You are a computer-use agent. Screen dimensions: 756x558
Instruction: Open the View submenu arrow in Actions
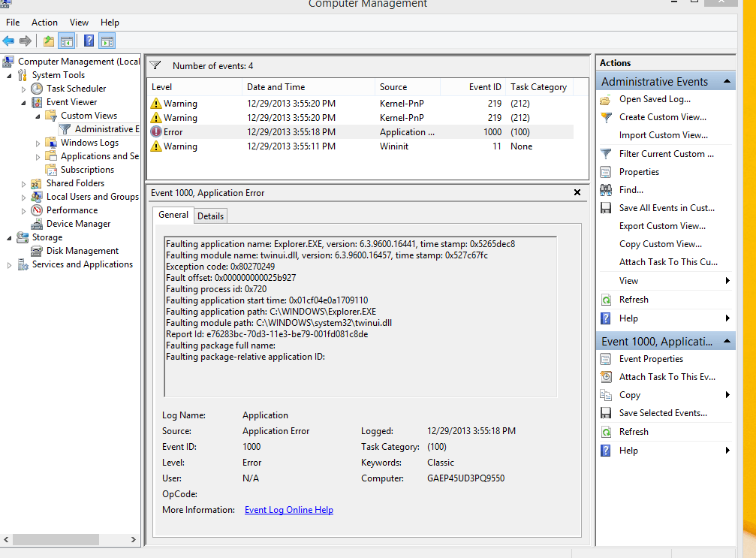tap(727, 281)
